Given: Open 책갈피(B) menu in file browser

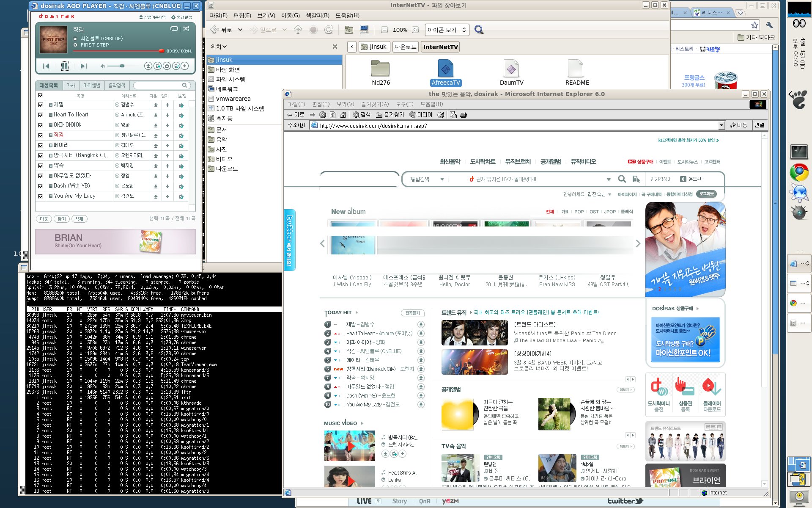Looking at the screenshot, I should click(x=318, y=16).
